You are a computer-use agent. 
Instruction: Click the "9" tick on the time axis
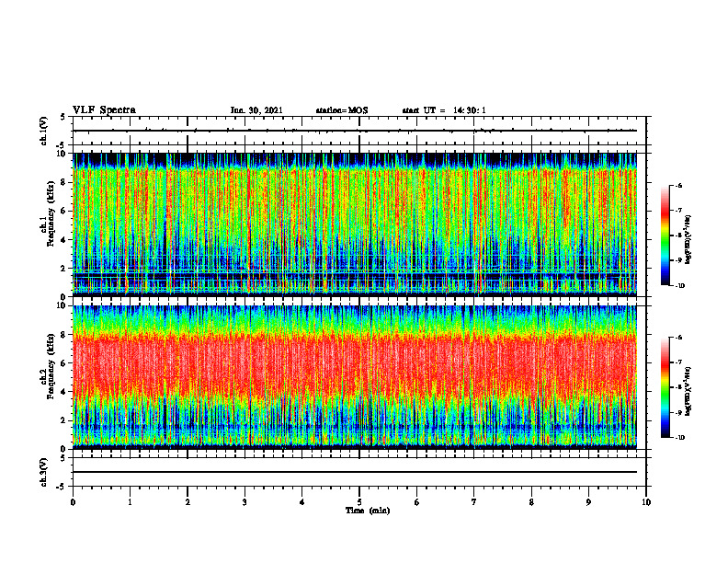588,502
